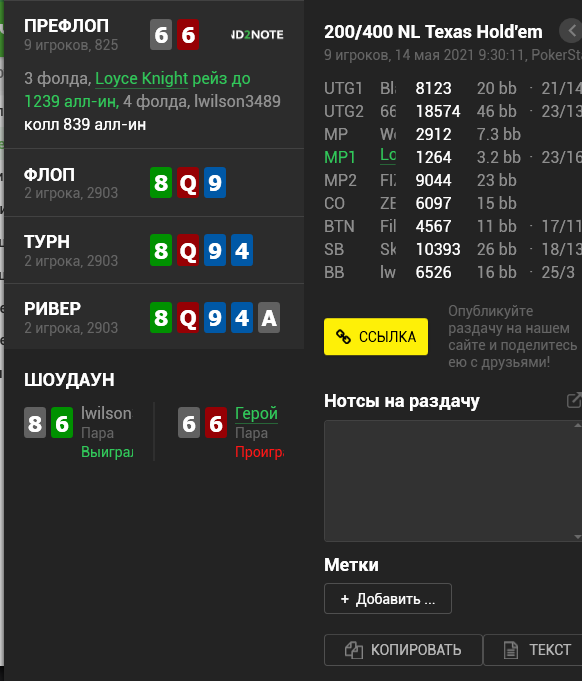Click the MP stack value 2912
582x681 pixels.
[433, 134]
